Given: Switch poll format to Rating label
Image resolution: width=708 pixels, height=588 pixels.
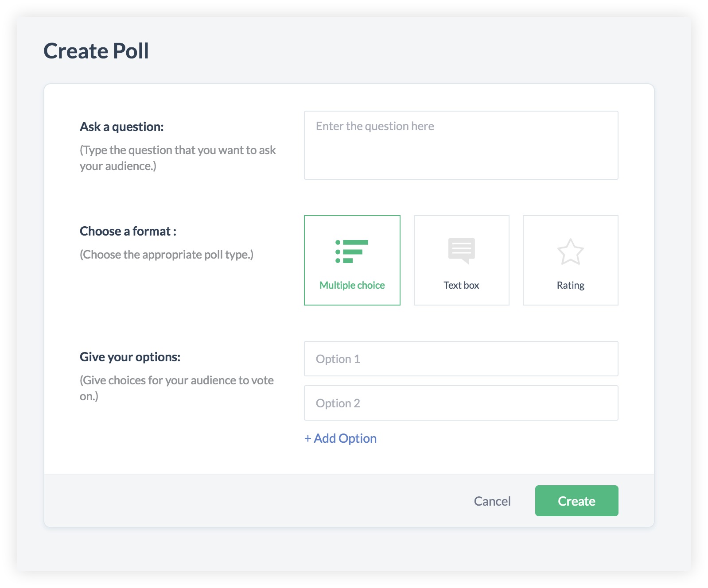Looking at the screenshot, I should (x=570, y=285).
